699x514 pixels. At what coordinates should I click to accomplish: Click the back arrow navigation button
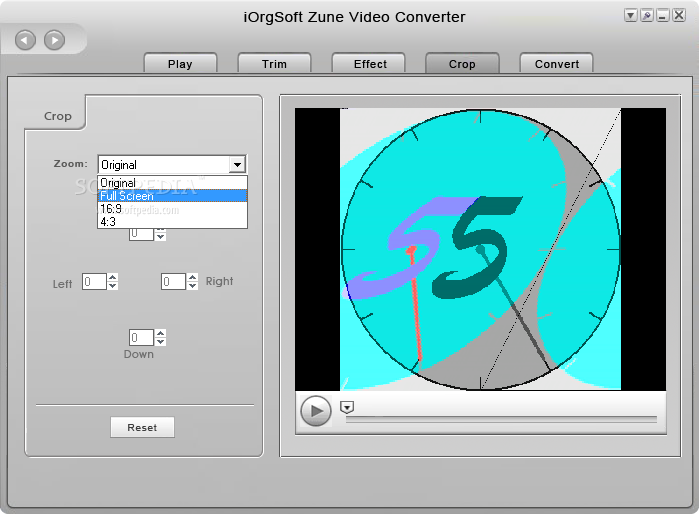pos(25,40)
